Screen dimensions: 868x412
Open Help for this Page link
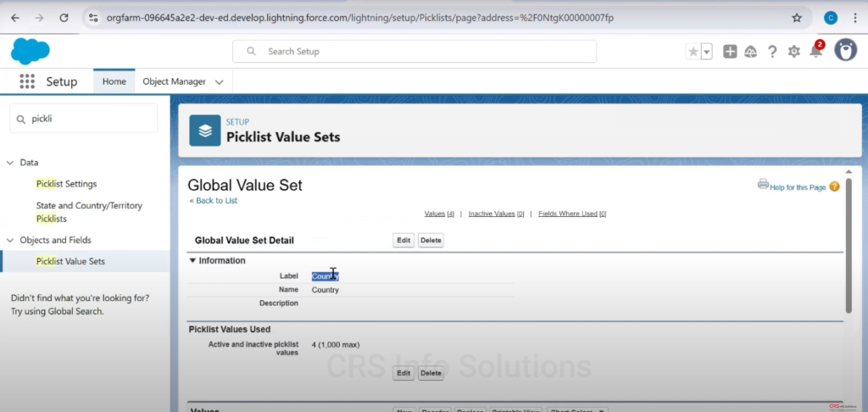click(798, 187)
